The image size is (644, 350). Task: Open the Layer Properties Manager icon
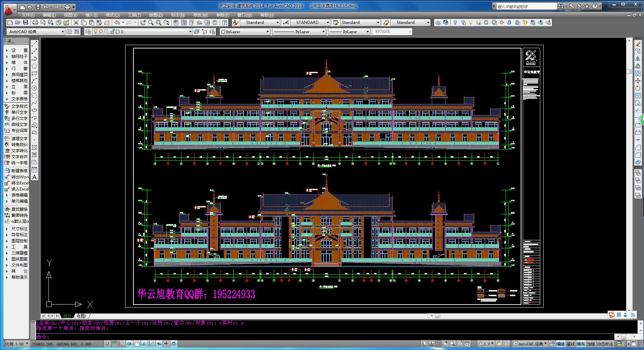[88, 32]
